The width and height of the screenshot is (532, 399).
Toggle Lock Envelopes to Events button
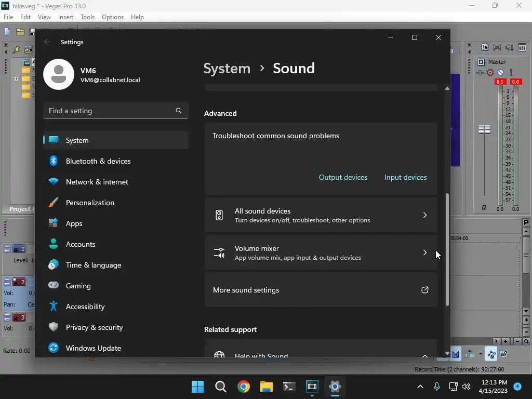(491, 354)
